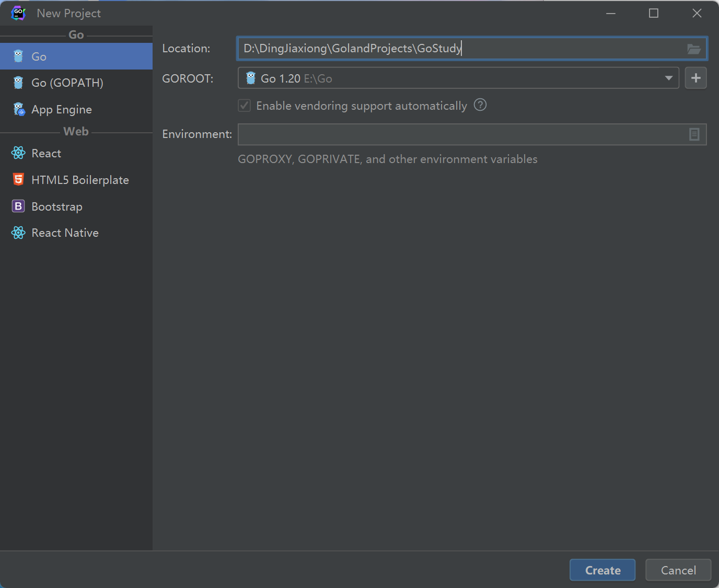719x588 pixels.
Task: Minimize the New Project window
Action: click(611, 14)
